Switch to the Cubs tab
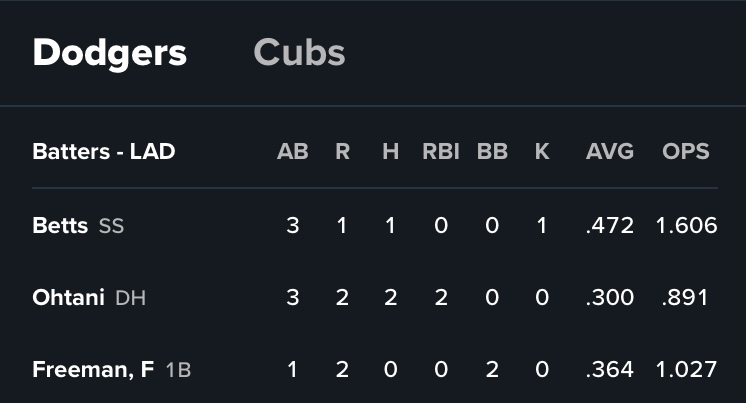Viewport: 746px width, 403px height. click(299, 53)
